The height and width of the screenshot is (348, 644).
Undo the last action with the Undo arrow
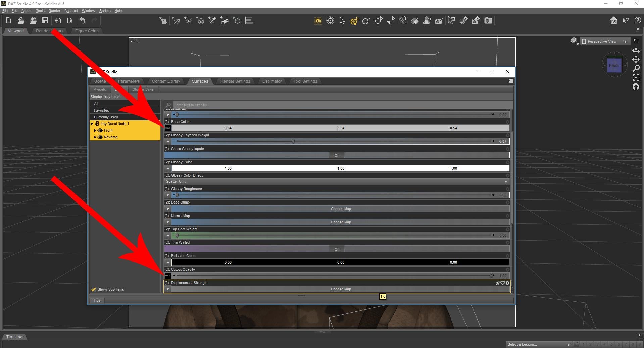point(82,21)
